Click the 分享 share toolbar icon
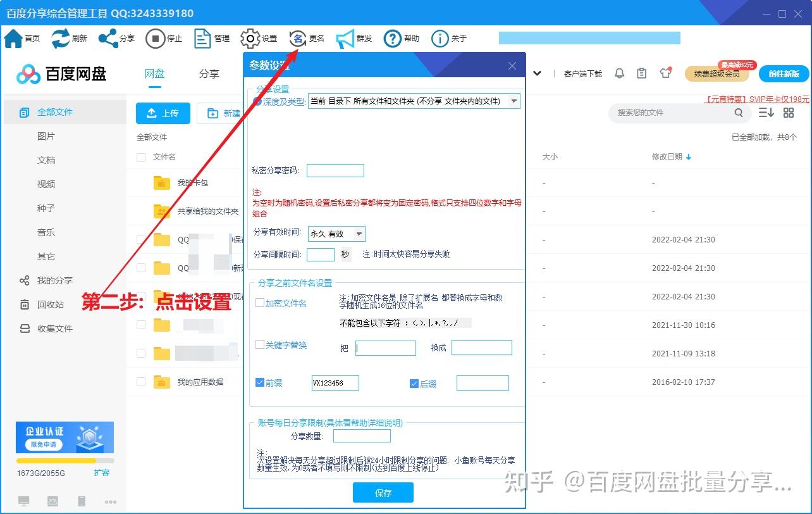 click(x=108, y=39)
